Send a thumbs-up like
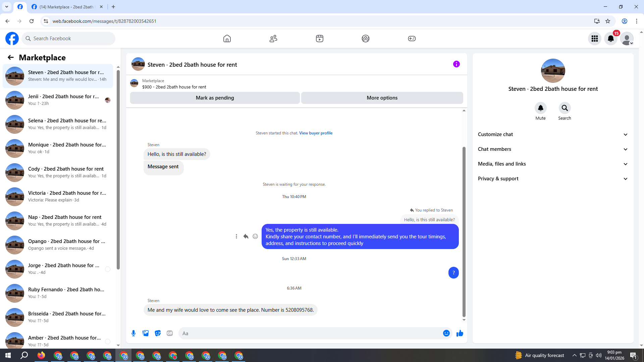 pos(460,333)
